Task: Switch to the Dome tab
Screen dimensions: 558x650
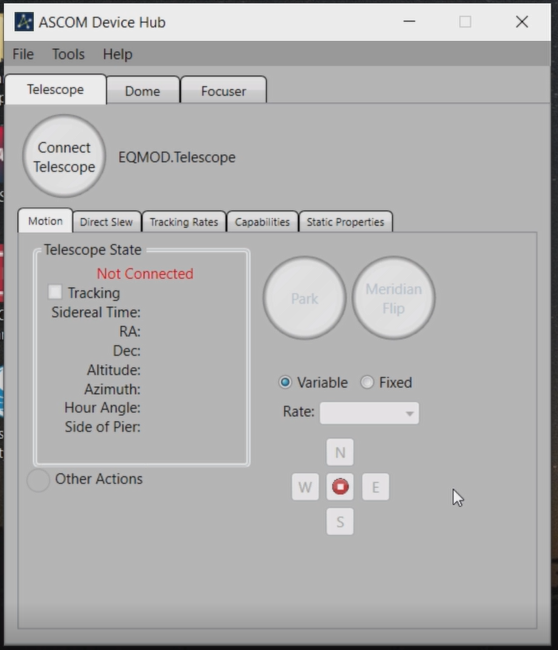Action: point(143,90)
